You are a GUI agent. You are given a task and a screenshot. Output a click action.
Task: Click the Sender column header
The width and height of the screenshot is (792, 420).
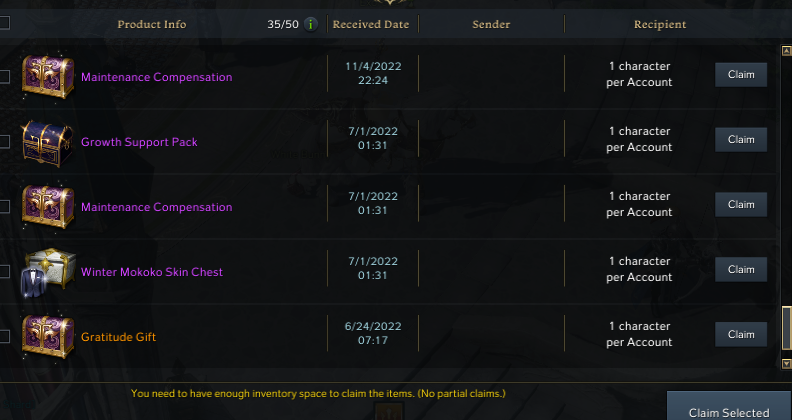[x=491, y=24]
